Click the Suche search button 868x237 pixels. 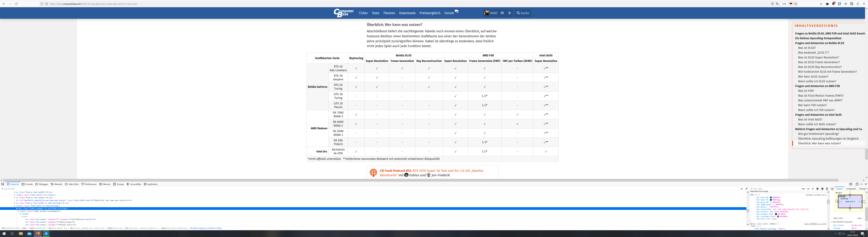coord(523,13)
